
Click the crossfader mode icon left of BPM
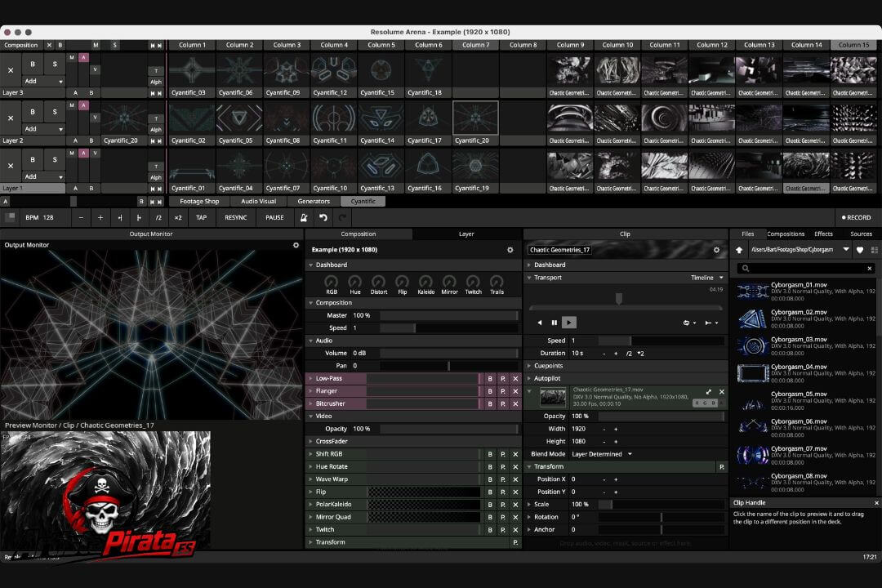coord(10,218)
